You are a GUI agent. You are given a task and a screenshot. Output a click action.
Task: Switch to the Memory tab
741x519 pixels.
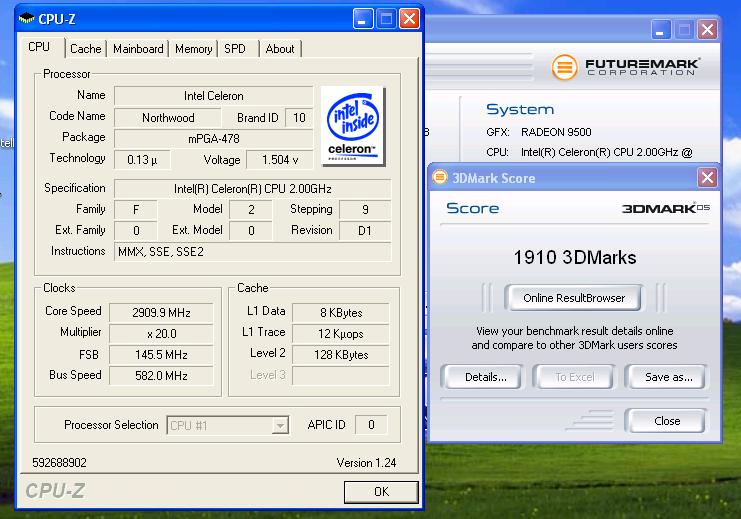point(193,49)
